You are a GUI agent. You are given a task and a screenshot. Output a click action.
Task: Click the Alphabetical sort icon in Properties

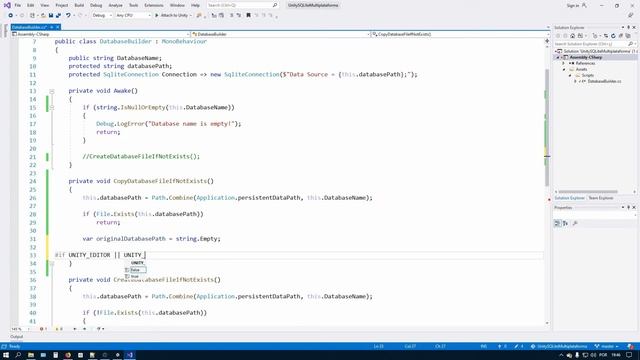coord(565,223)
